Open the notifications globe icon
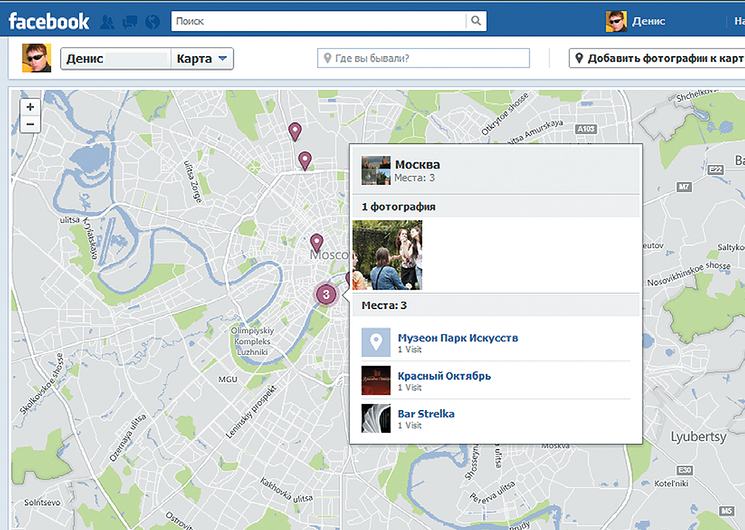Viewport: 745px width, 530px height. tap(152, 21)
